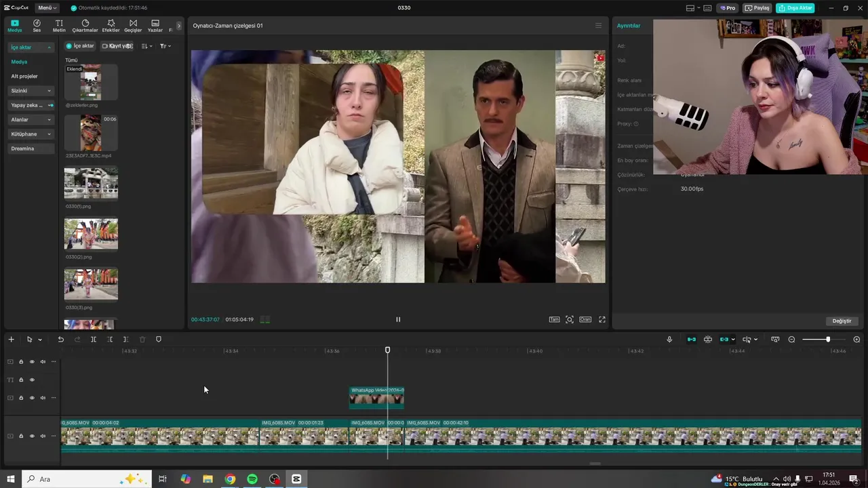Open the Metin text tab
Viewport: 868px width, 488px height.
pyautogui.click(x=59, y=26)
